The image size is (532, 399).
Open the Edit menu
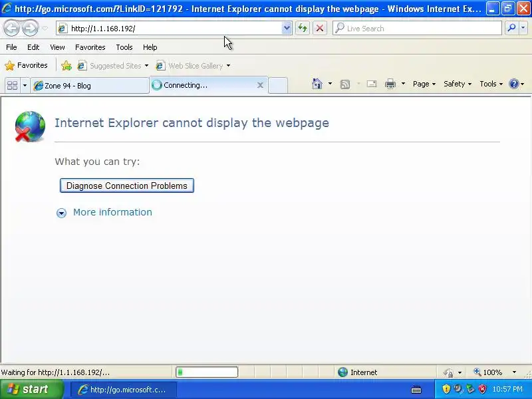(x=33, y=47)
